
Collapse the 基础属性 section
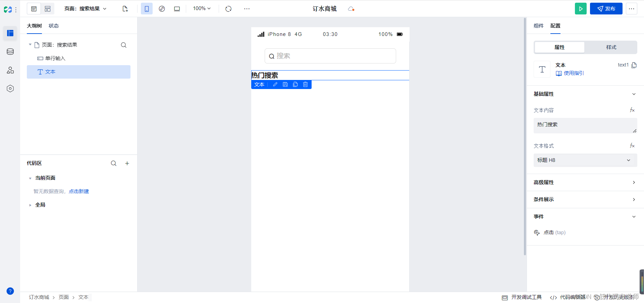(x=634, y=94)
